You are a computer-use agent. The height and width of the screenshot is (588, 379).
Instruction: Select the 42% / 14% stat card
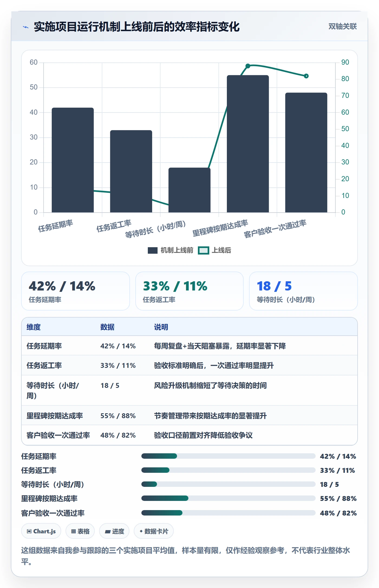(76, 291)
